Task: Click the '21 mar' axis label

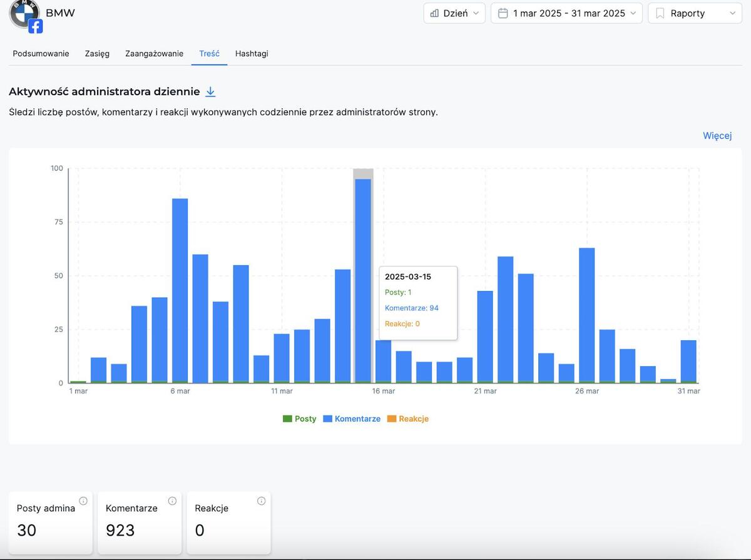Action: point(486,391)
